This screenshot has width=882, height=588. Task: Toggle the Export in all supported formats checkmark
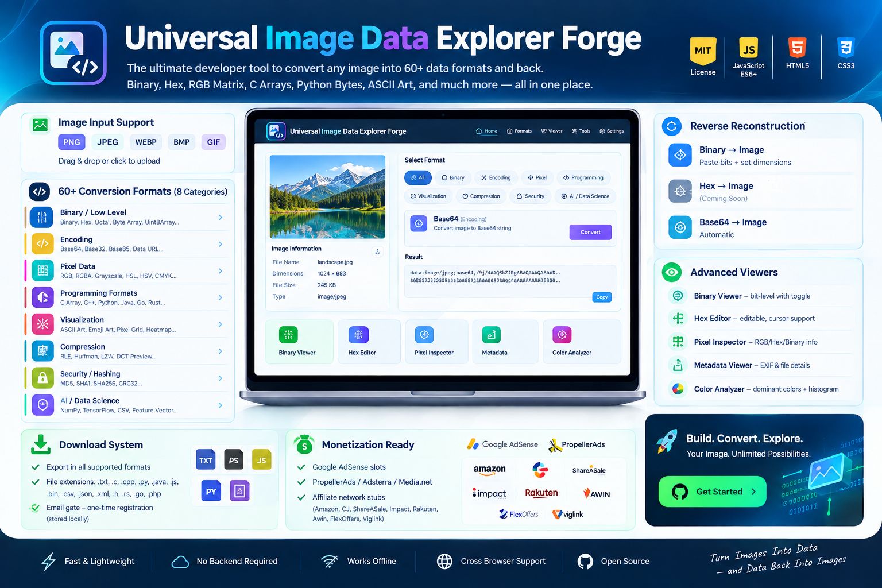click(x=36, y=467)
